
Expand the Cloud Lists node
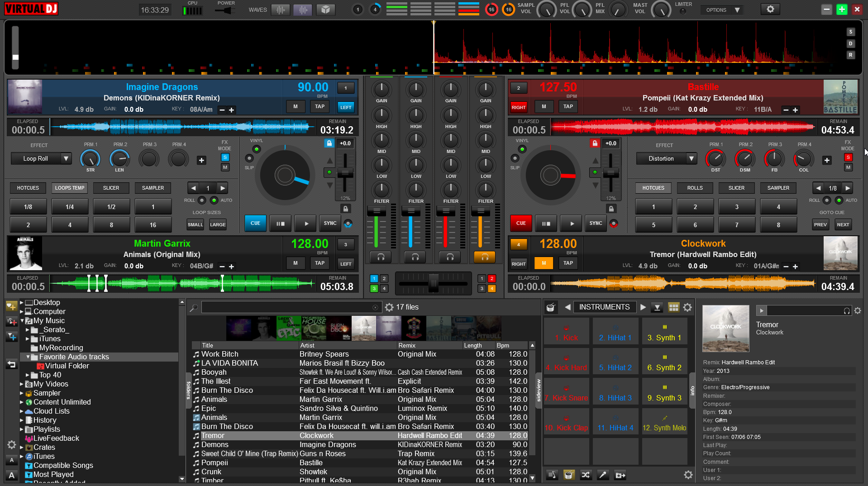[x=22, y=411]
